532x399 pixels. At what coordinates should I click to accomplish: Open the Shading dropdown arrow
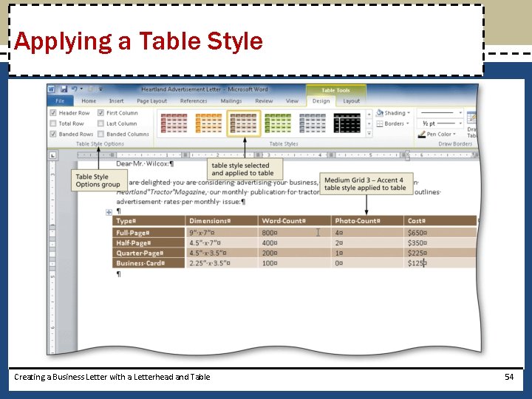tap(409, 112)
